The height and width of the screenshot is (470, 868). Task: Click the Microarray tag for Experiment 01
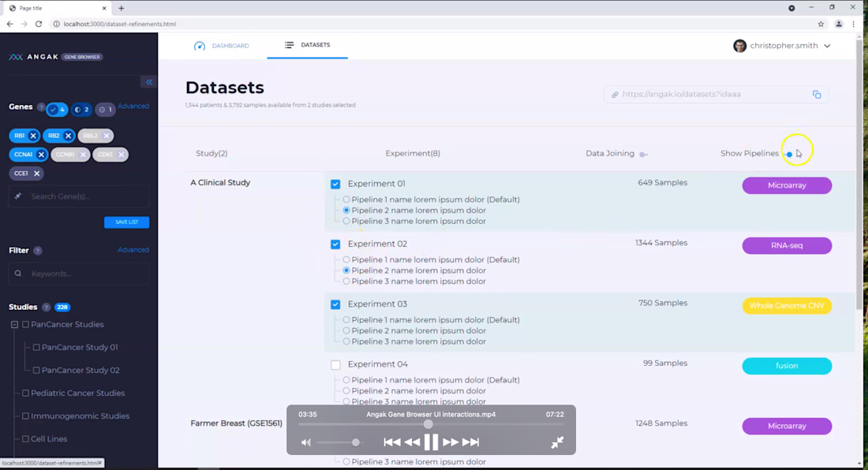787,185
